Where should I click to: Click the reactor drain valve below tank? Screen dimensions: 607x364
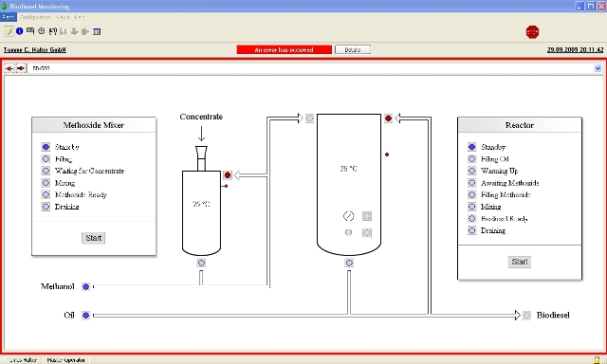(x=349, y=263)
